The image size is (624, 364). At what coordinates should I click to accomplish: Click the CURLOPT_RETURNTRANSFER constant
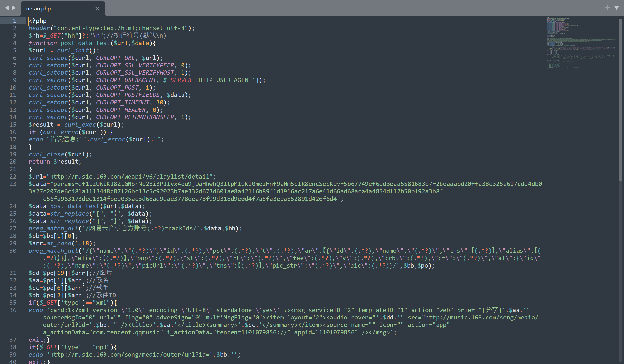coord(135,117)
